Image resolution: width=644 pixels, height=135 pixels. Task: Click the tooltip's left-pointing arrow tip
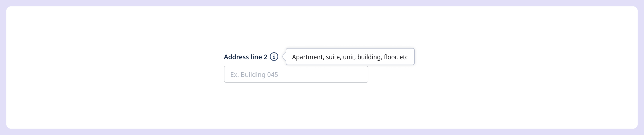click(284, 57)
